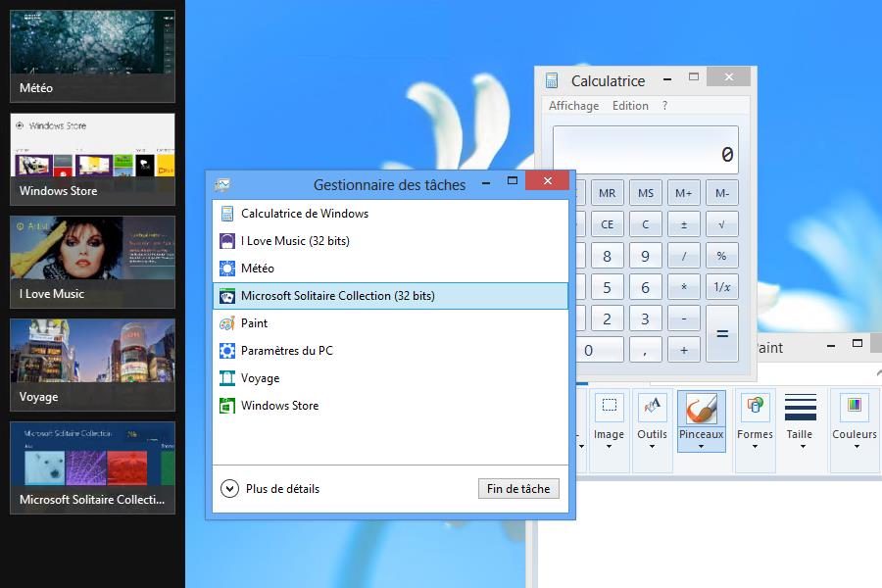
Task: Switch to Météo app thumbnail
Action: 92,56
